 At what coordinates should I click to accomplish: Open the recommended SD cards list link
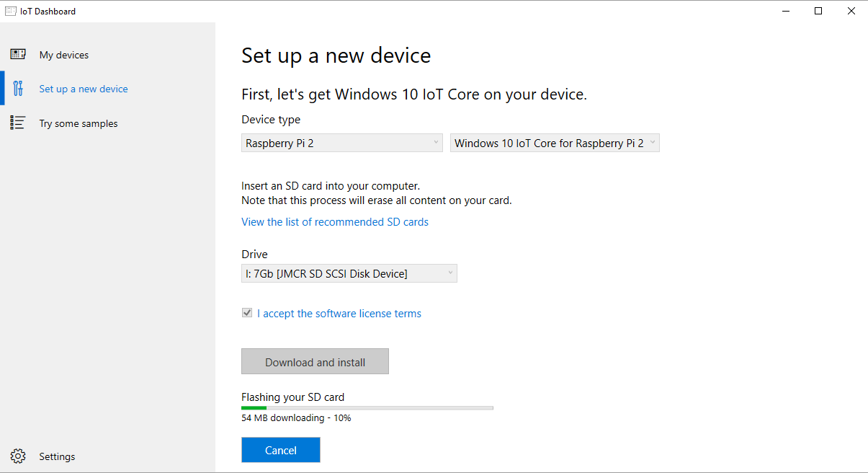pyautogui.click(x=334, y=221)
